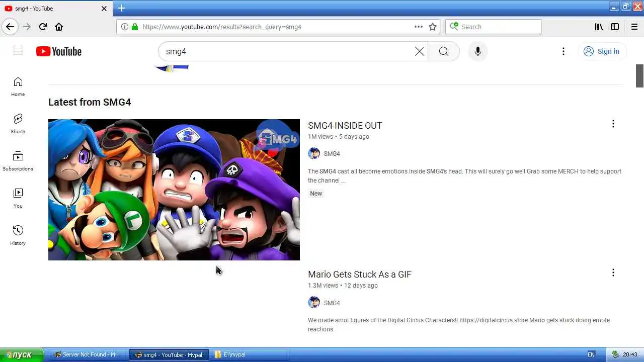Go back with browser back arrow
This screenshot has height=362, width=644.
10,27
